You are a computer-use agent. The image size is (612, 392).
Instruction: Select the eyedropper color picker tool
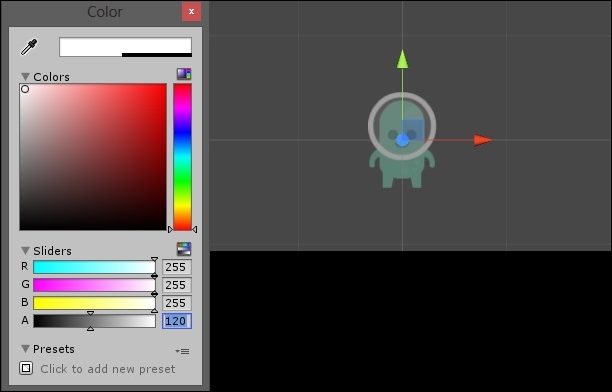coord(29,47)
